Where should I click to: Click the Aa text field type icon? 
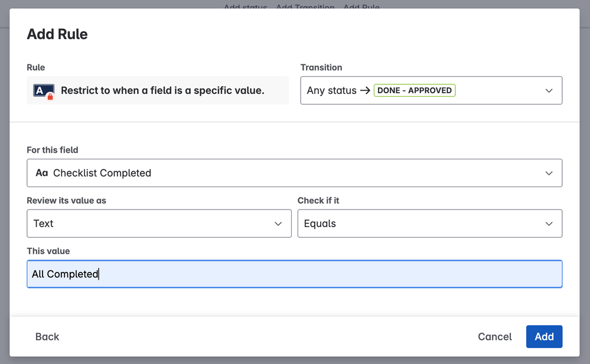(x=41, y=173)
